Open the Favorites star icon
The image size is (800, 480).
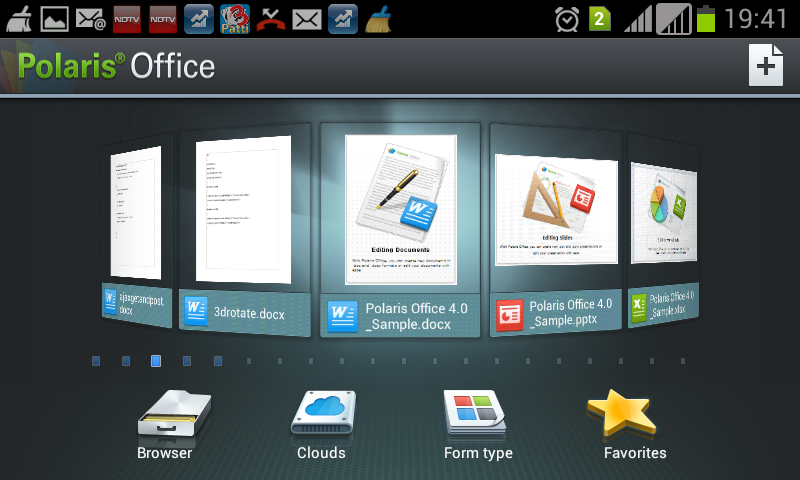[621, 412]
